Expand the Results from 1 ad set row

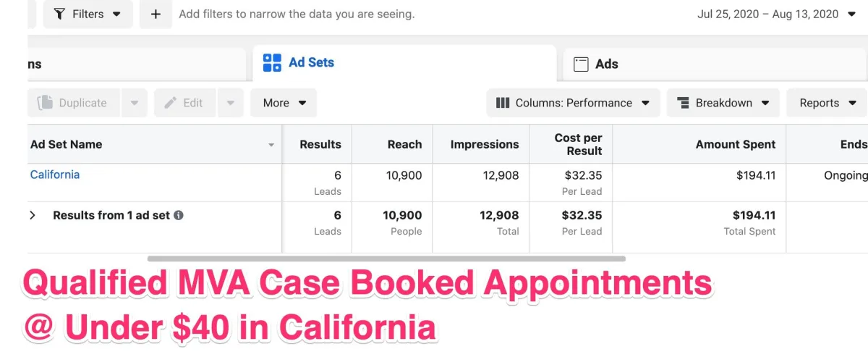click(33, 215)
